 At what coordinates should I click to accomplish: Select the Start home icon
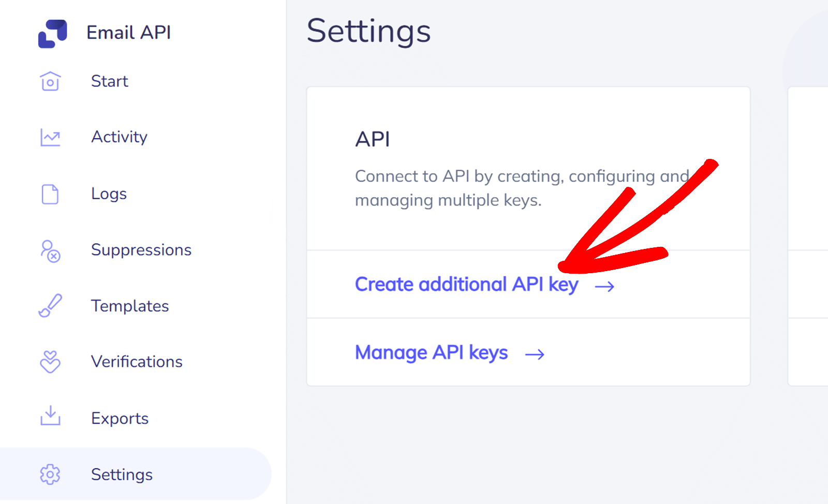[x=49, y=81]
